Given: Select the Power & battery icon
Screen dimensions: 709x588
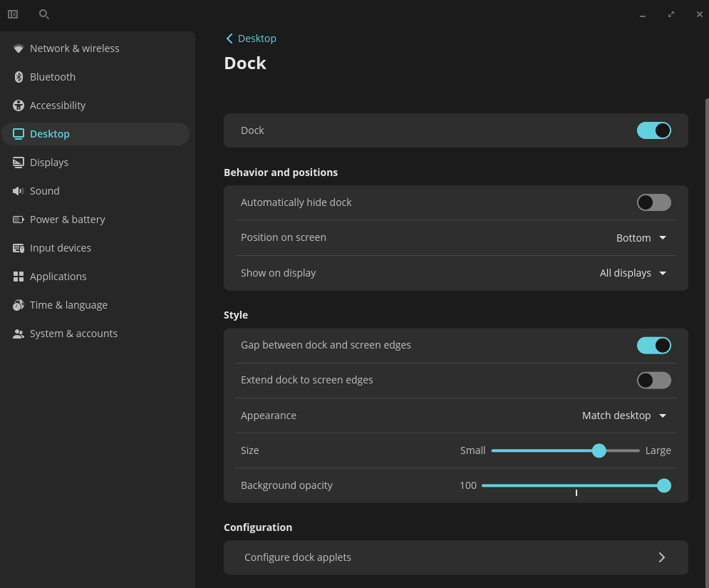Looking at the screenshot, I should tap(17, 219).
